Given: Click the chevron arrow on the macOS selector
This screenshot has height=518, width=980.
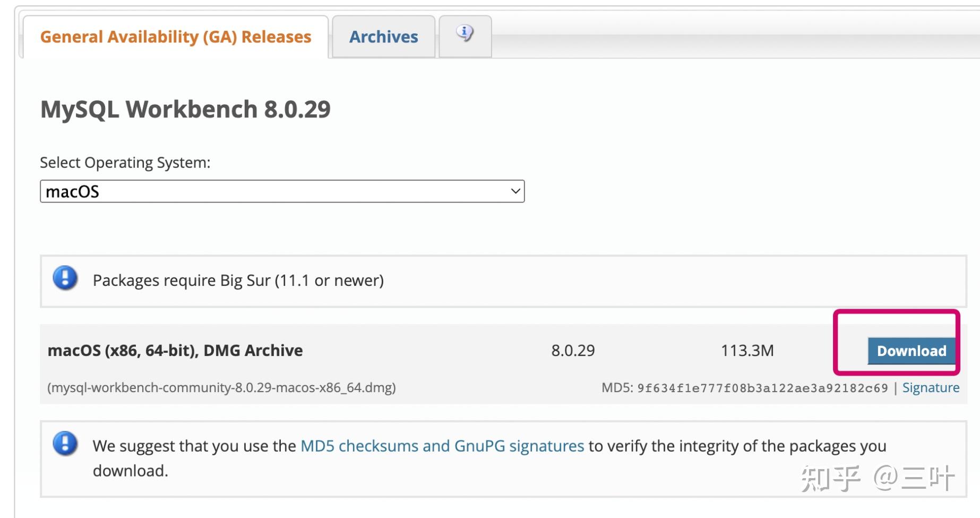Looking at the screenshot, I should (515, 191).
